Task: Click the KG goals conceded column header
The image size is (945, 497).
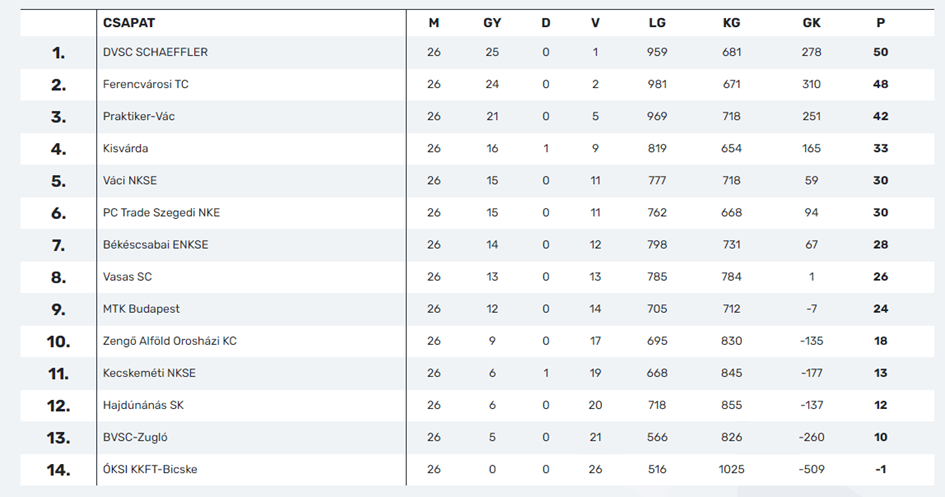Action: click(731, 22)
